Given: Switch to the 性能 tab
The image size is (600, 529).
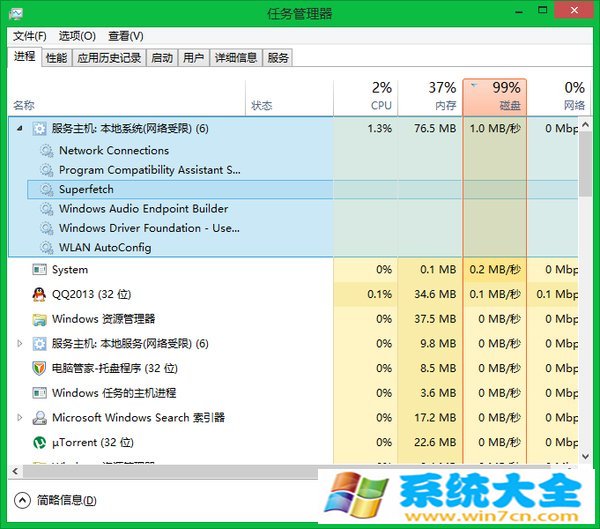Looking at the screenshot, I should click(x=56, y=58).
